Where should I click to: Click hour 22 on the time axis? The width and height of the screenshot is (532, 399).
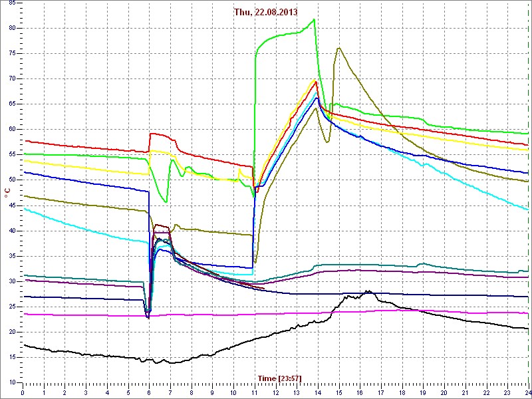click(486, 392)
